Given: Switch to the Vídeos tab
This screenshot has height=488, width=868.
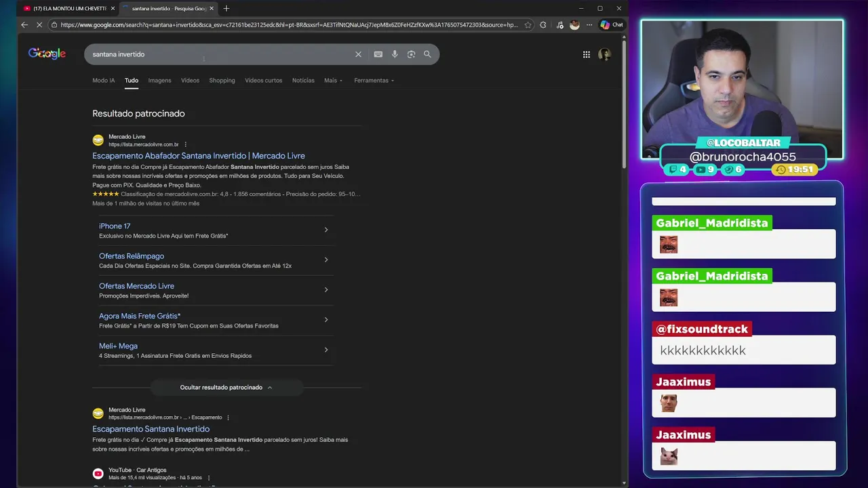Looking at the screenshot, I should (190, 80).
